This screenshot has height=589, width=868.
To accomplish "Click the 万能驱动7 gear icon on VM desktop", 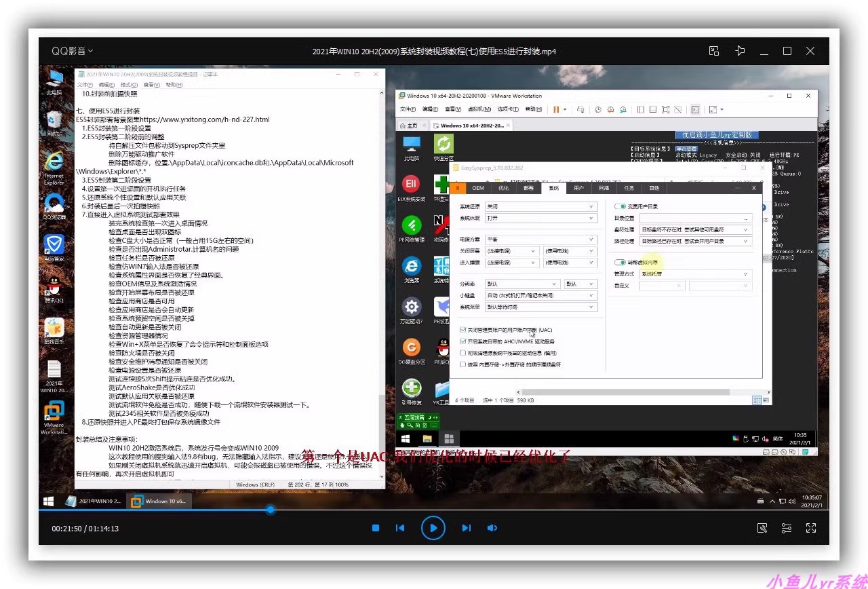I will (x=411, y=310).
